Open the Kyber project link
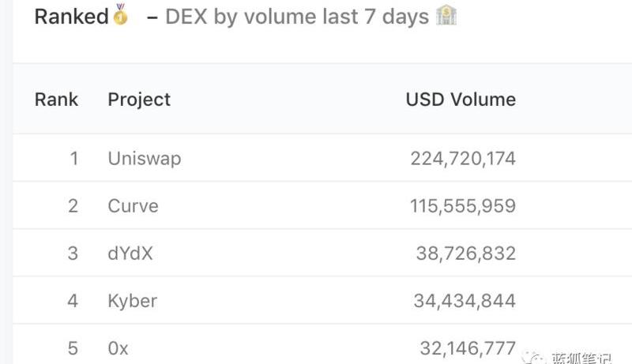This screenshot has height=364, width=632. pyautogui.click(x=133, y=301)
